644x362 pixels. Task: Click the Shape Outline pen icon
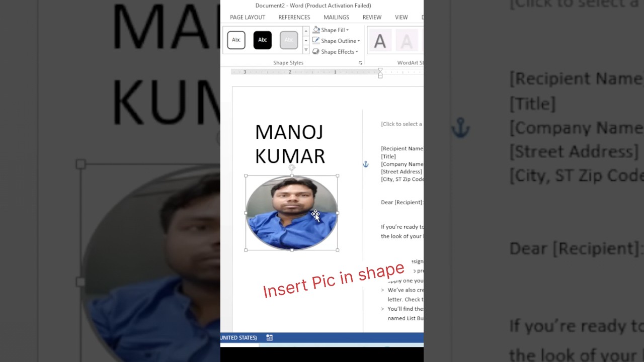coord(316,41)
